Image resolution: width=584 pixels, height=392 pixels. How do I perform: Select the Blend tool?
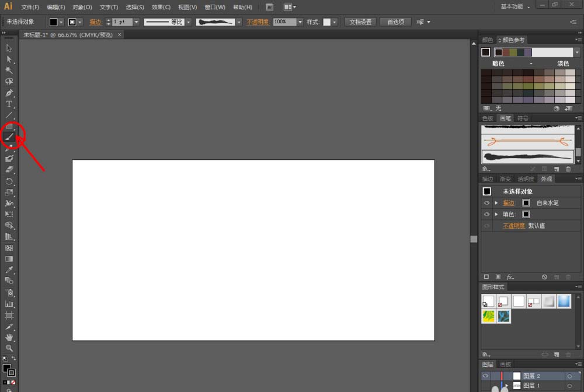pos(9,281)
